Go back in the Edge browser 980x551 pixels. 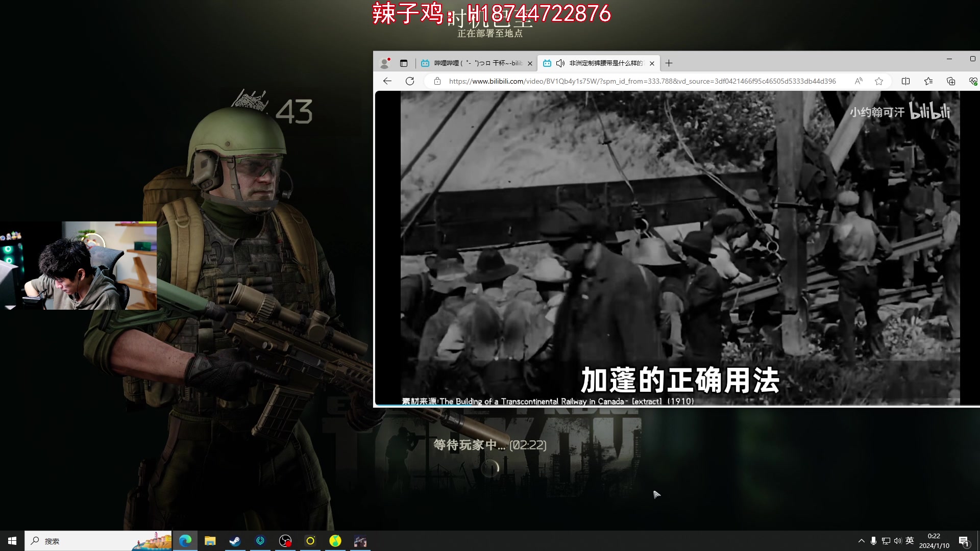387,81
